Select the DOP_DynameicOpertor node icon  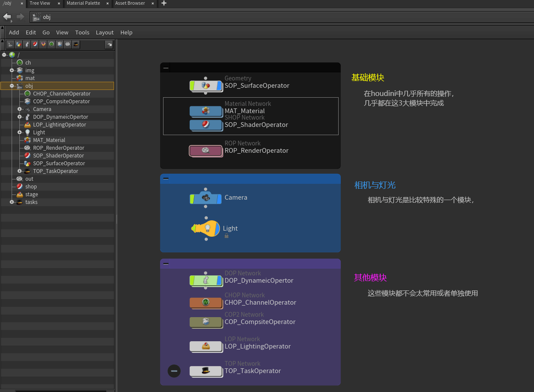coord(206,281)
